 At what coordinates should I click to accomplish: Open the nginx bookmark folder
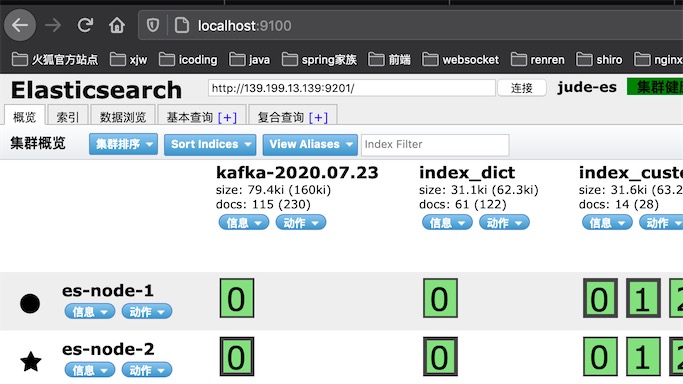click(658, 59)
